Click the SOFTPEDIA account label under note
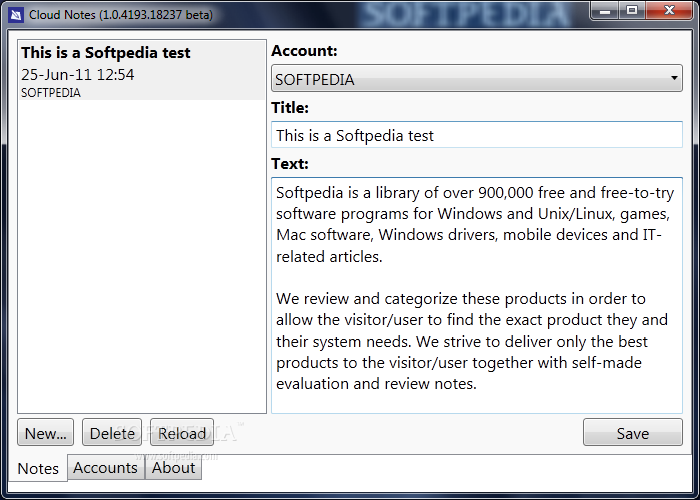This screenshot has width=700, height=500. click(x=50, y=92)
